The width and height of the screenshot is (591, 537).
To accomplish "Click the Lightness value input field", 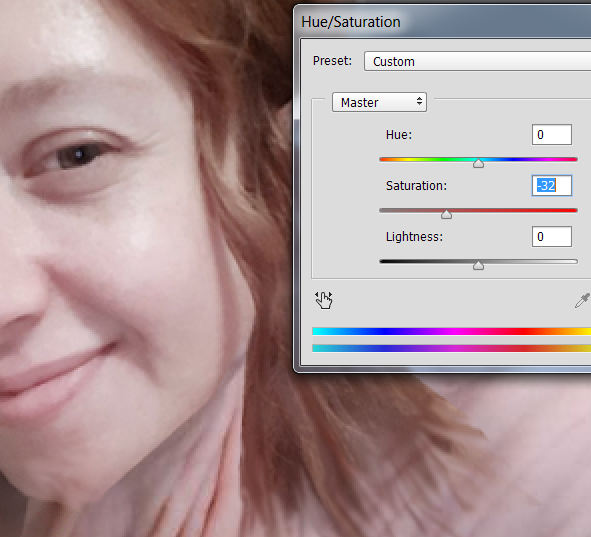I will 552,237.
